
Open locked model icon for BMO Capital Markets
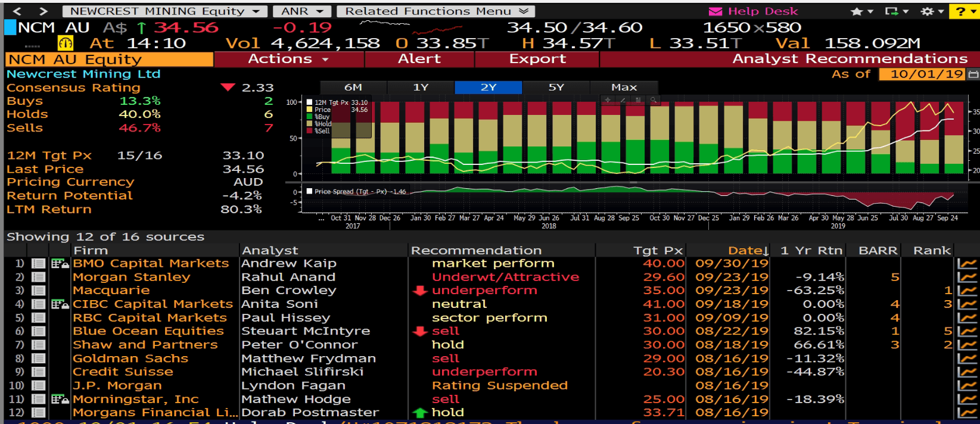coord(60,263)
